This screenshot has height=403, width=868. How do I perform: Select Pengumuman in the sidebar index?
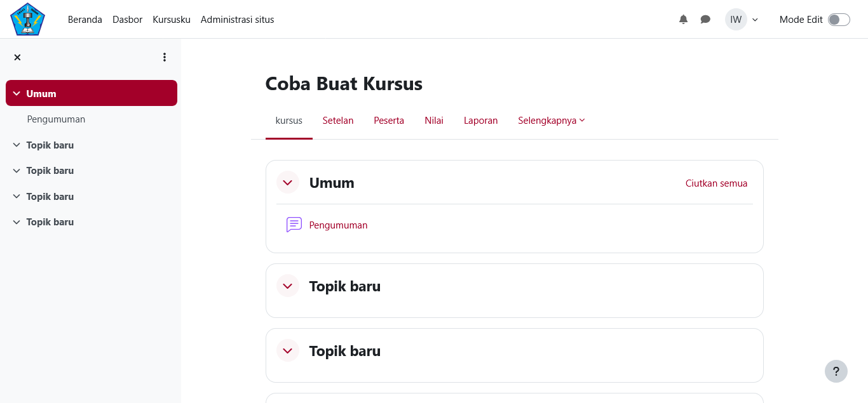tap(56, 119)
